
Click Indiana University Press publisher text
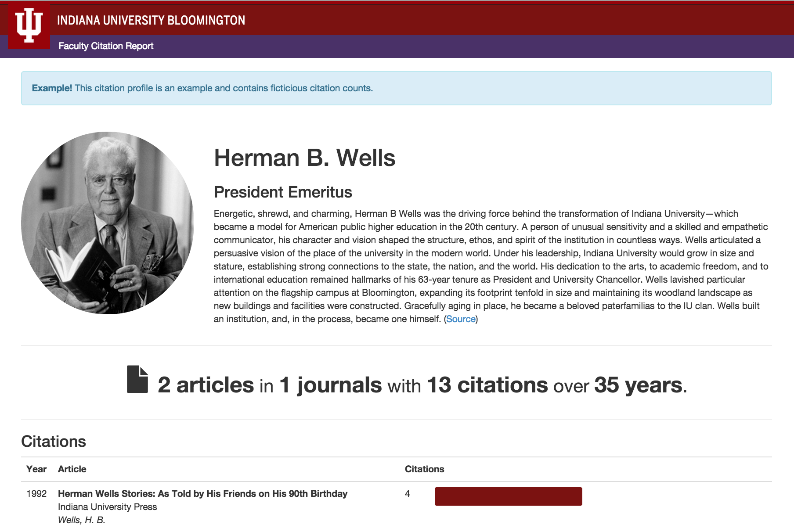(x=107, y=507)
